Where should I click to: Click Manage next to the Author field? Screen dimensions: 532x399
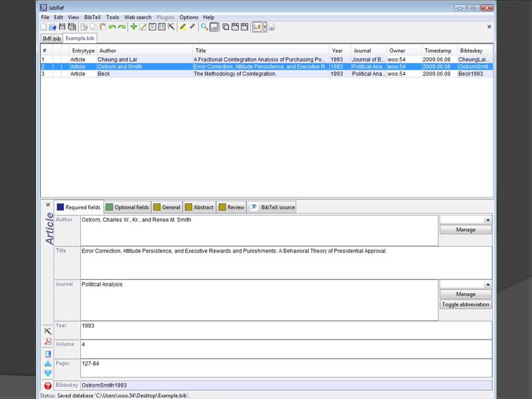465,229
